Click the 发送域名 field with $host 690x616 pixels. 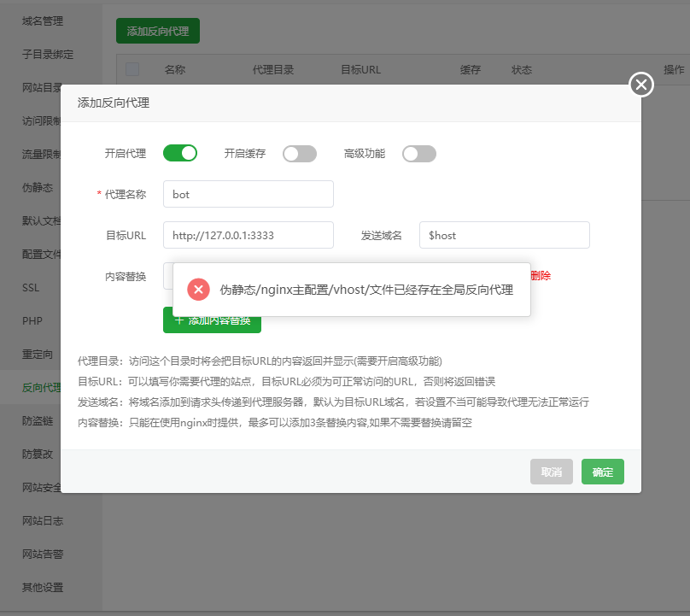click(x=505, y=235)
